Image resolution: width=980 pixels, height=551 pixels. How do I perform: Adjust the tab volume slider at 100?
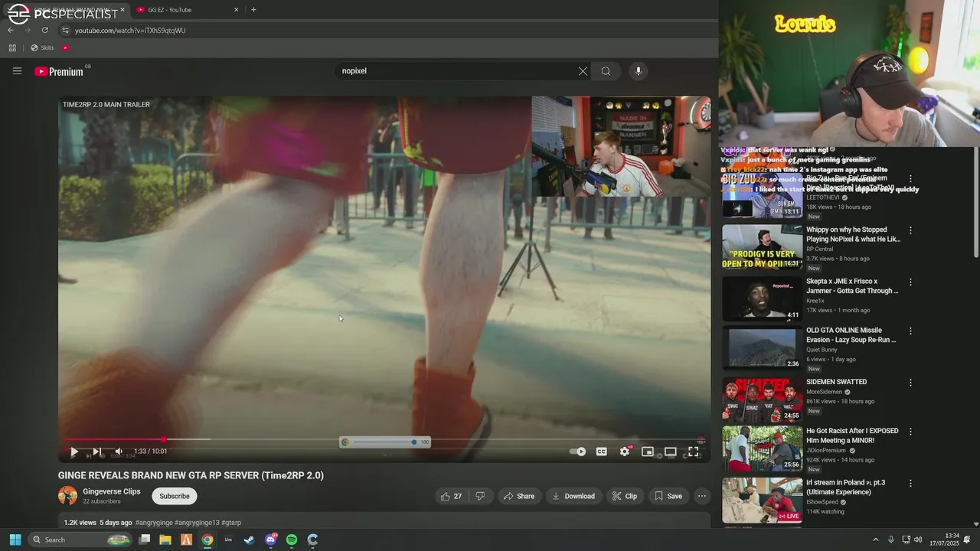point(386,442)
